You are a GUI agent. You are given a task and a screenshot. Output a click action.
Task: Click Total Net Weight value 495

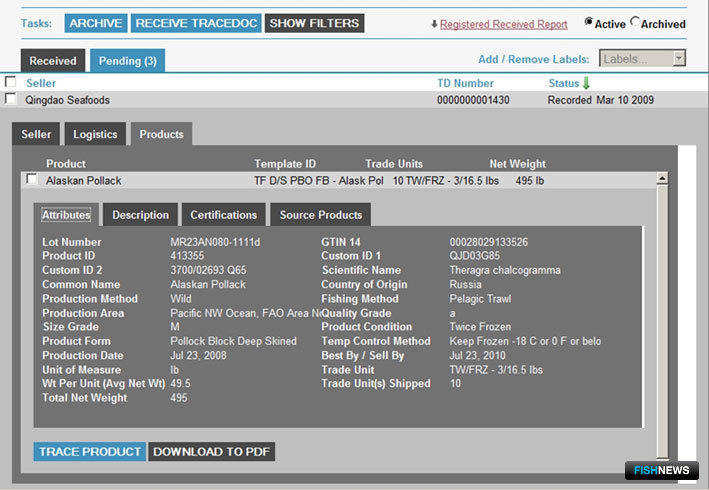pyautogui.click(x=179, y=398)
